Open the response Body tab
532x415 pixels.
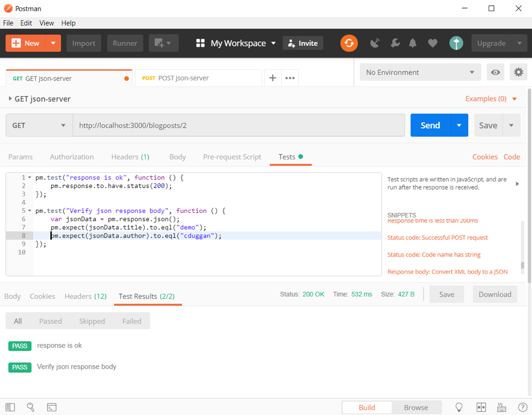pyautogui.click(x=13, y=297)
